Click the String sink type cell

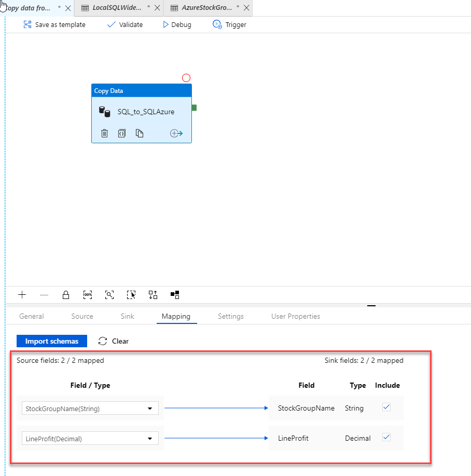pyautogui.click(x=354, y=408)
